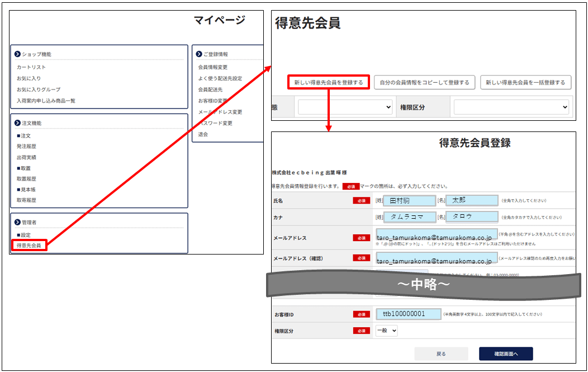
Task: Open カートリスト in shop functions
Action: (31, 67)
